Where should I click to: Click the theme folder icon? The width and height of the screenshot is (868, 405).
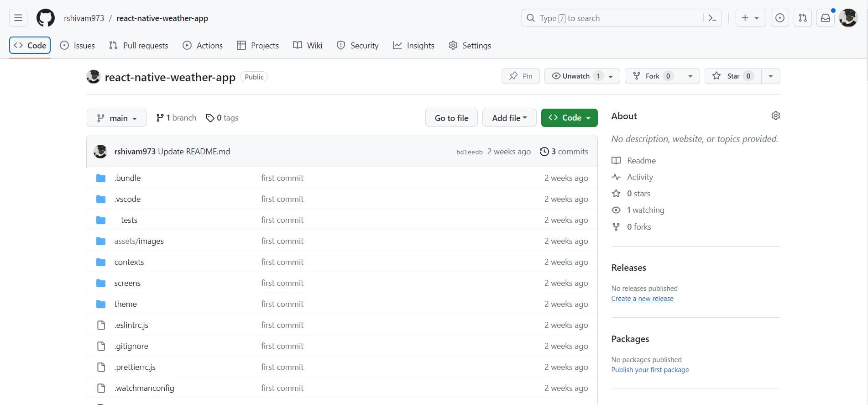click(x=101, y=304)
